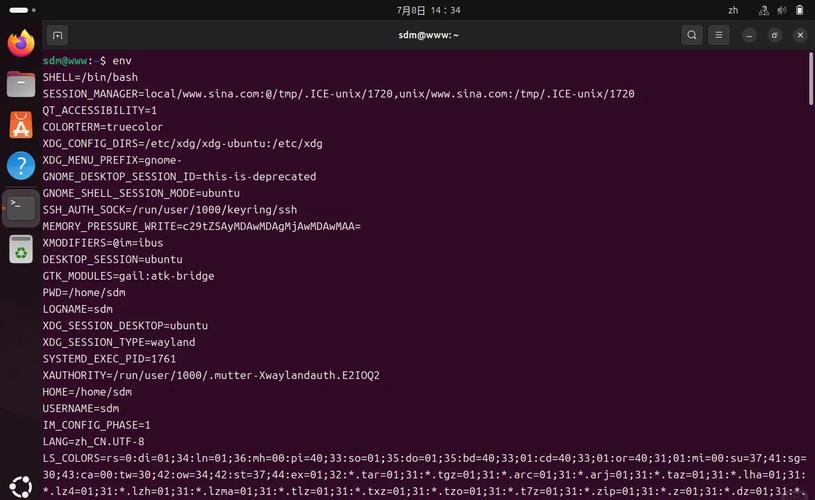Open Activities workspace indicator
This screenshot has width=815, height=500.
(x=22, y=10)
